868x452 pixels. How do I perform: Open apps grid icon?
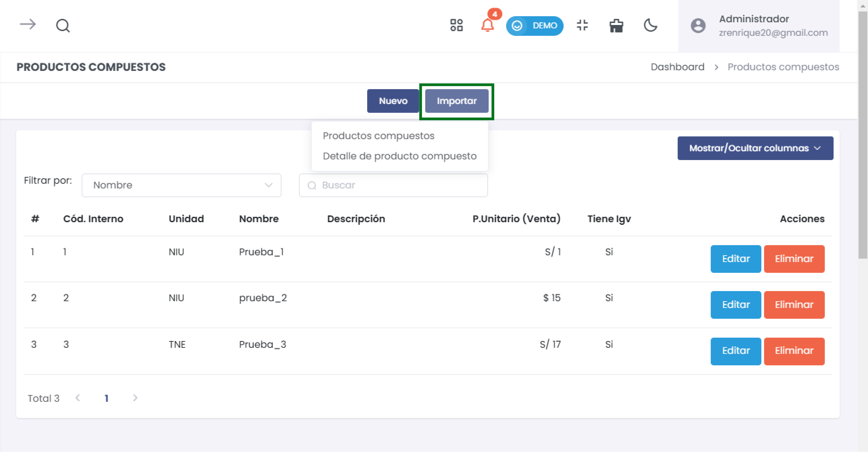456,25
